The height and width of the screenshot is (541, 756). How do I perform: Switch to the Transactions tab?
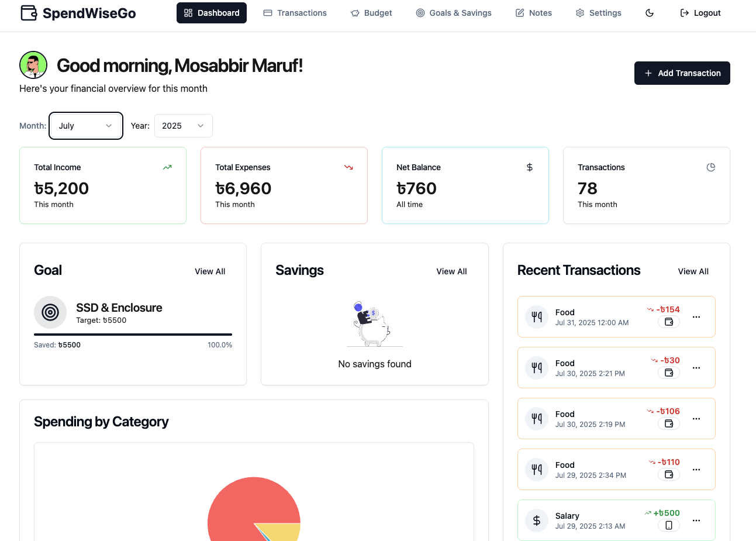(295, 12)
